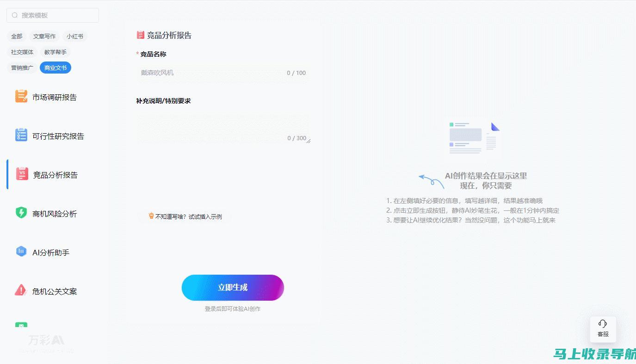Click the VS icon beside 竞品分析报告 heading
This screenshot has width=636, height=364.
(141, 35)
